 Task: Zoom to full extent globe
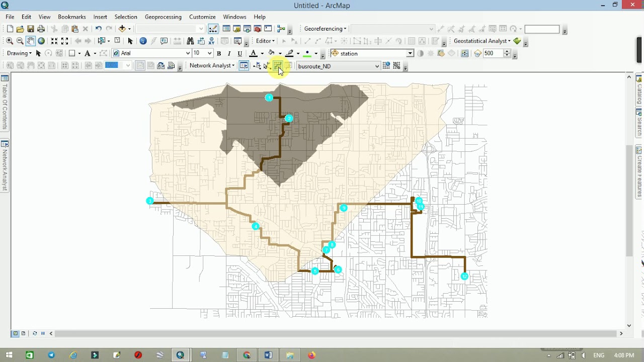pyautogui.click(x=41, y=41)
